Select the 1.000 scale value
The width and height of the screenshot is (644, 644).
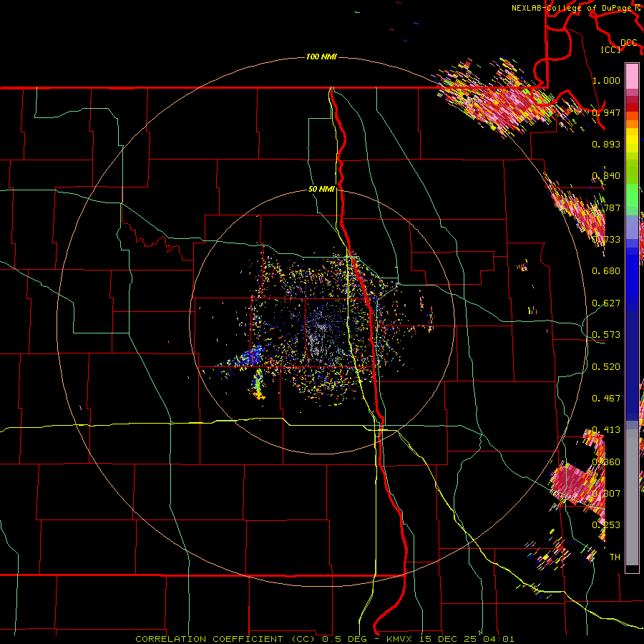click(606, 80)
